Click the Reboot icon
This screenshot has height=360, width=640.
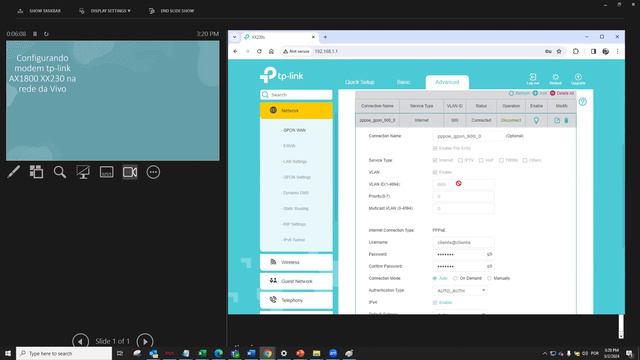coord(556,79)
